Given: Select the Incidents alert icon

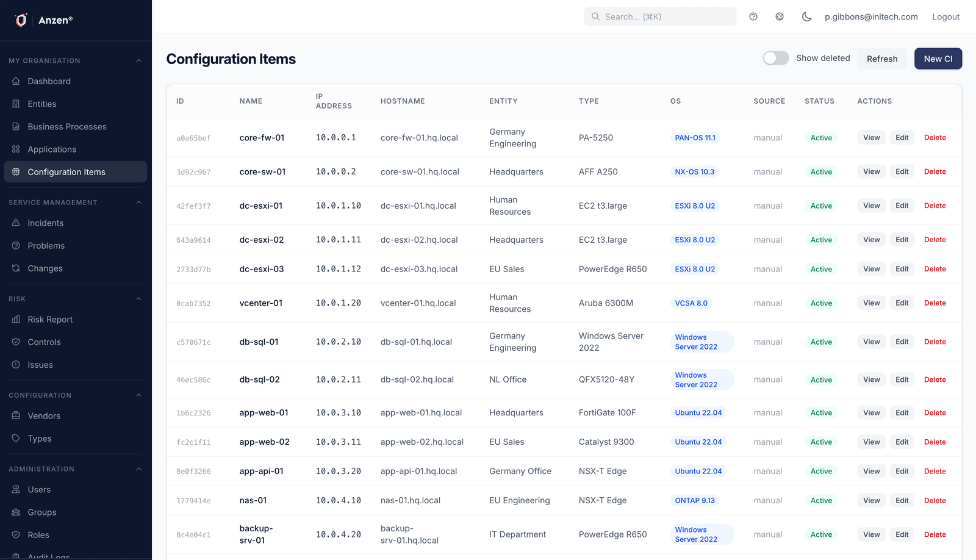Looking at the screenshot, I should (16, 223).
